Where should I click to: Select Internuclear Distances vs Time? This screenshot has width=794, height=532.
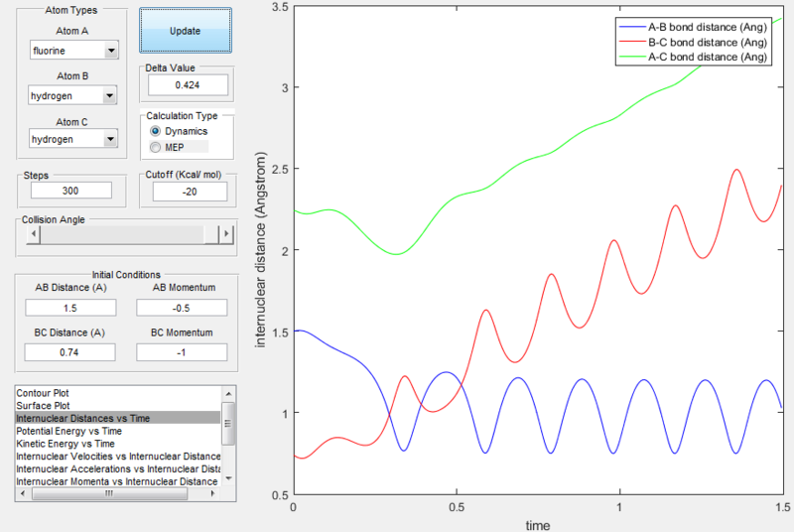(118, 418)
